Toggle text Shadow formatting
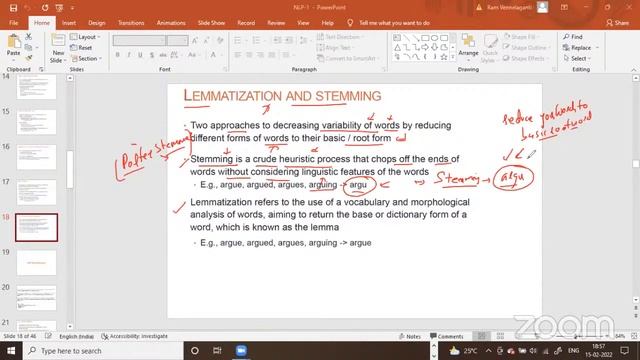Image resolution: width=640 pixels, height=360 pixels. [x=152, y=55]
